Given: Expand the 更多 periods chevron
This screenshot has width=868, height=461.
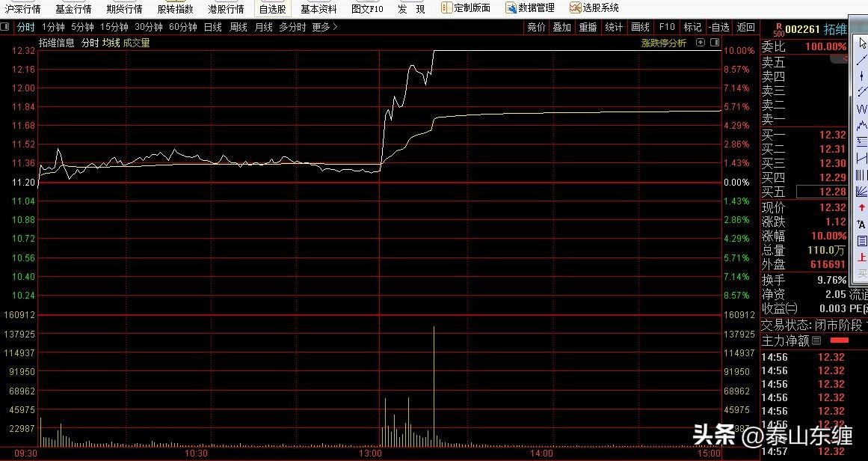Looking at the screenshot, I should (x=335, y=27).
